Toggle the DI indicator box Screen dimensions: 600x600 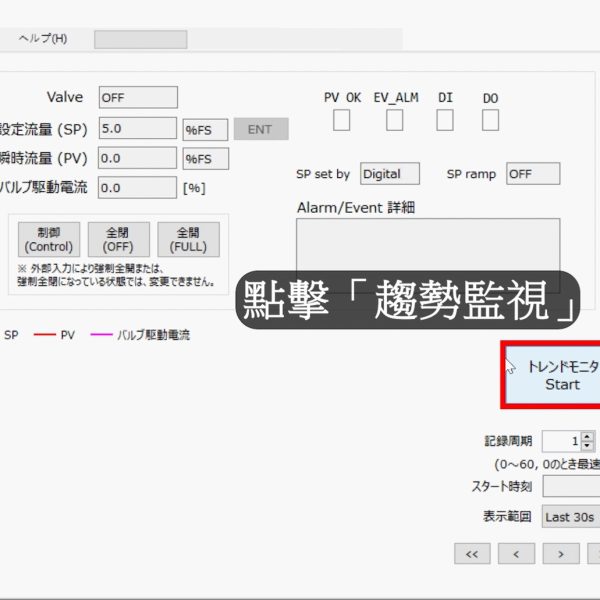click(445, 120)
